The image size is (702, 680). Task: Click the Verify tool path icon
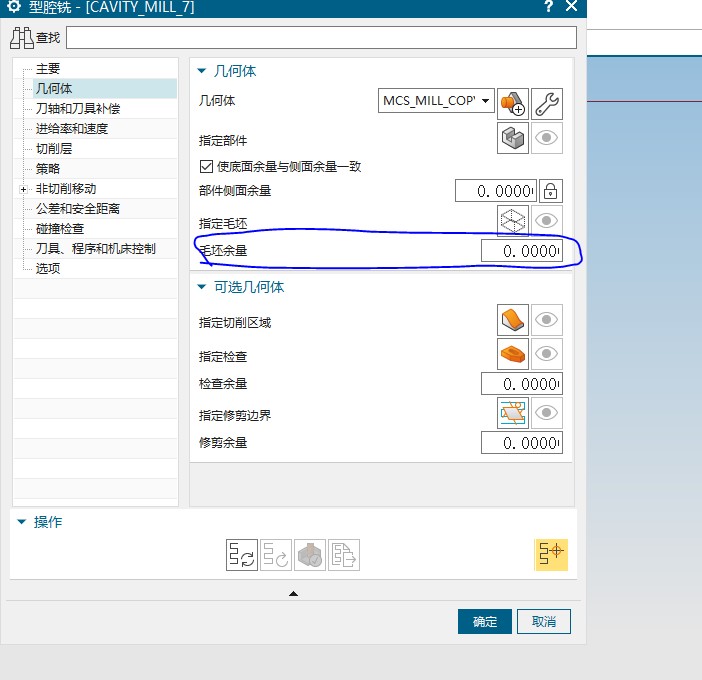(x=310, y=555)
